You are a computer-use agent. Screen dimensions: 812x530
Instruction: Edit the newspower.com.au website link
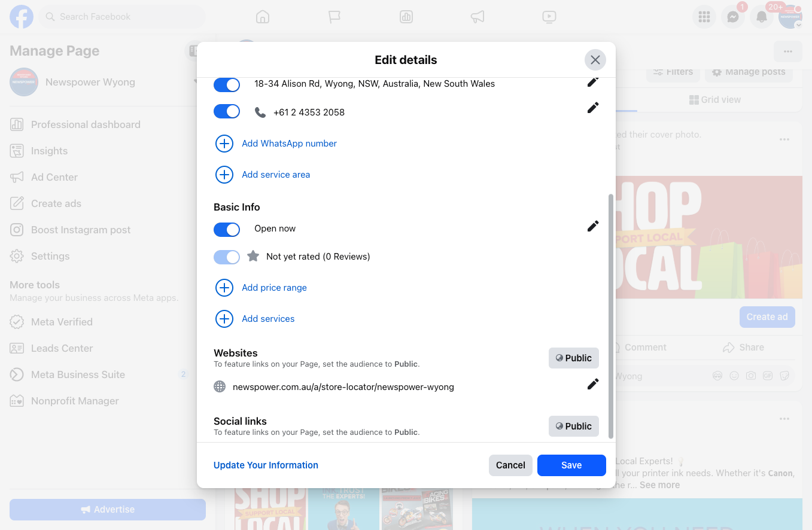tap(593, 384)
